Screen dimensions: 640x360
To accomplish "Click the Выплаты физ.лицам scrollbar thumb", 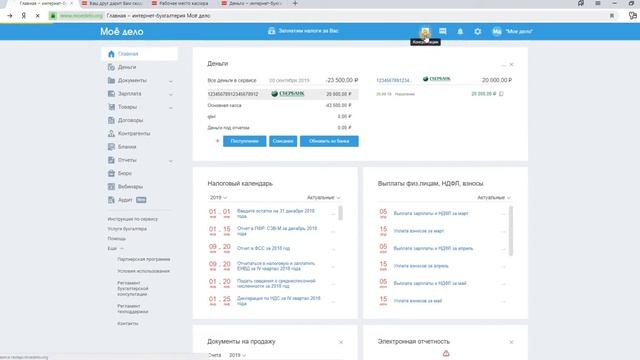I will coord(511,231).
